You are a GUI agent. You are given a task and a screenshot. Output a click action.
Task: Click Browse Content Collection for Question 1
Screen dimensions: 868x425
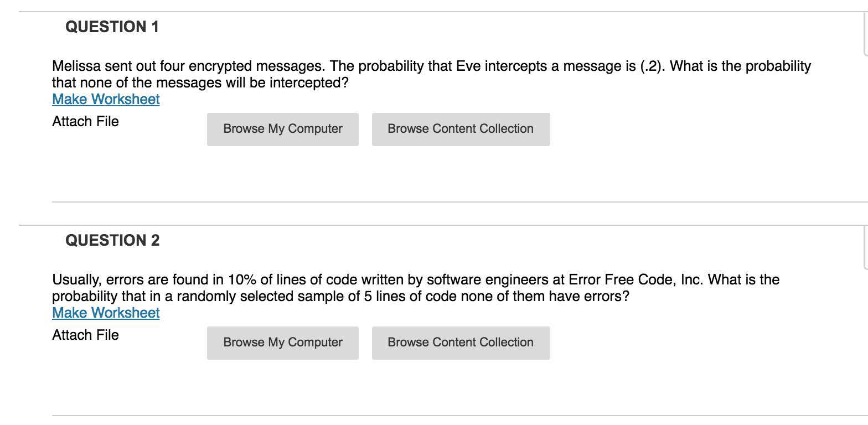coord(461,129)
